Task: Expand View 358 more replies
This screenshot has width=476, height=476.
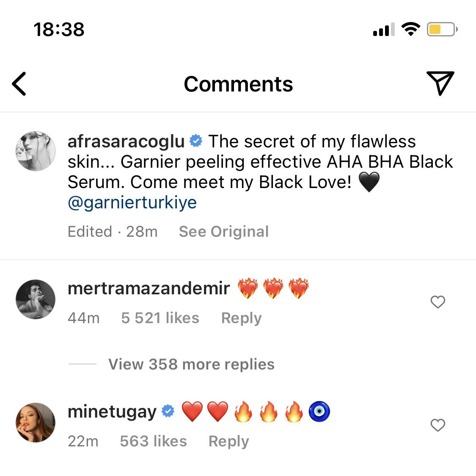Action: point(191,364)
